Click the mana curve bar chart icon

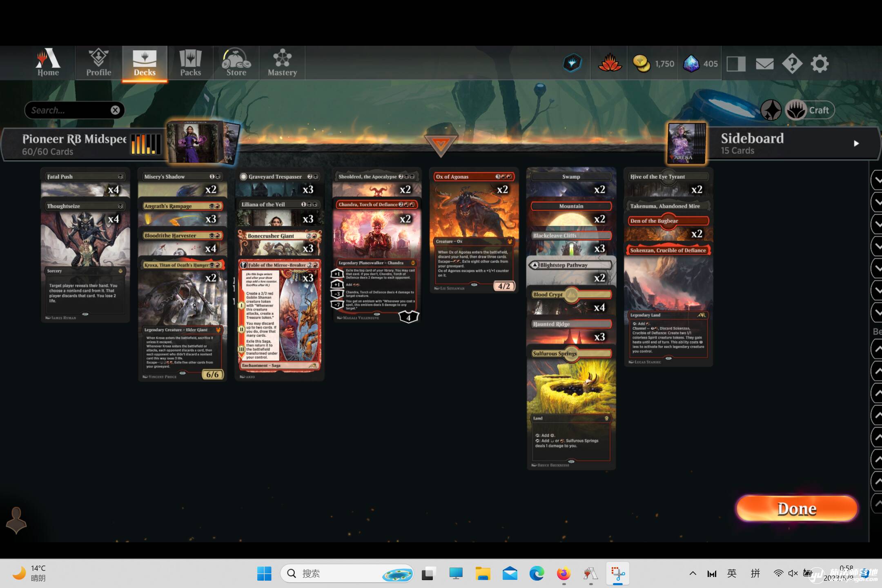click(x=145, y=145)
